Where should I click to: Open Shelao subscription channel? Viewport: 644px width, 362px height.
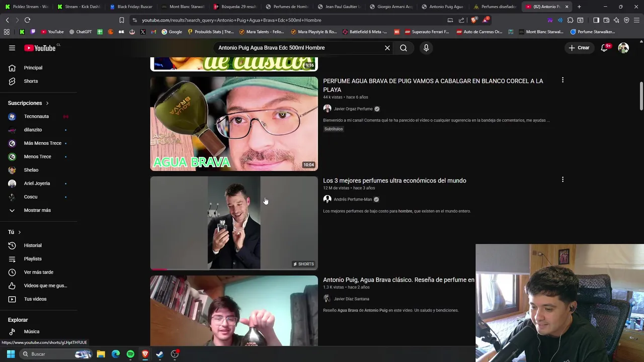pyautogui.click(x=31, y=170)
